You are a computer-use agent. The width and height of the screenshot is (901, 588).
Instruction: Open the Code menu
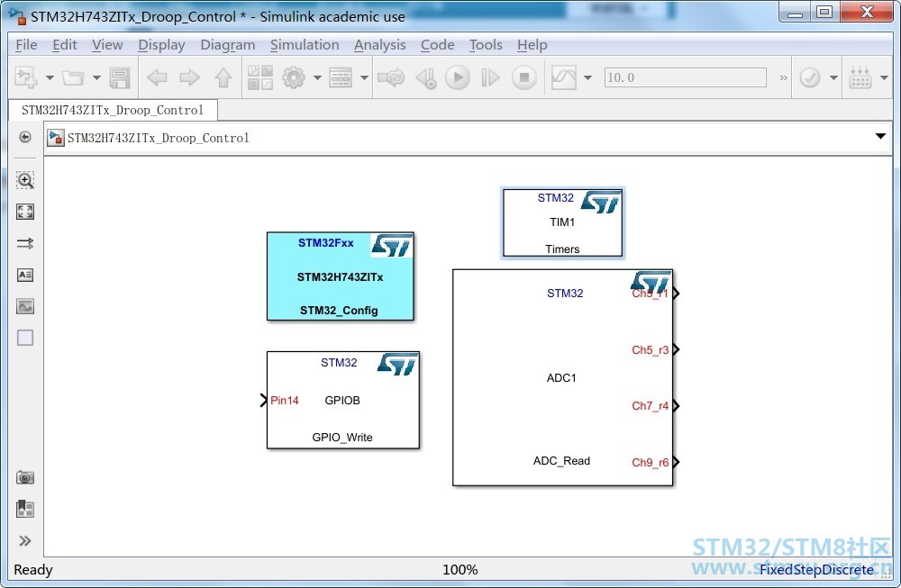437,45
